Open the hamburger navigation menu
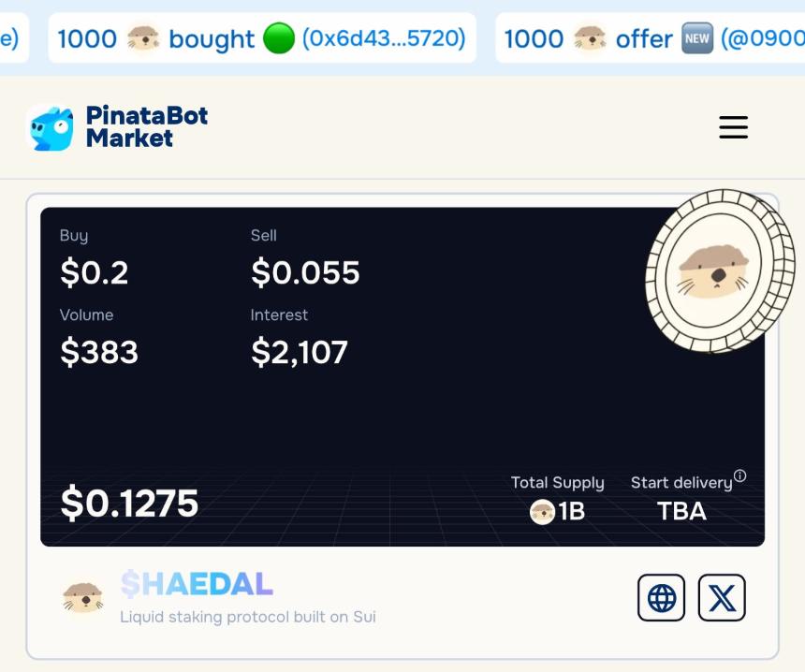The width and height of the screenshot is (805, 672). click(x=734, y=128)
